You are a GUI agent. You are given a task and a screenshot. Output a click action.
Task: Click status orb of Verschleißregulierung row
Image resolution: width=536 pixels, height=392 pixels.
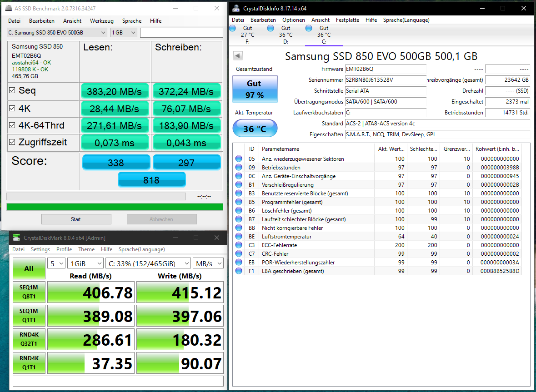239,184
